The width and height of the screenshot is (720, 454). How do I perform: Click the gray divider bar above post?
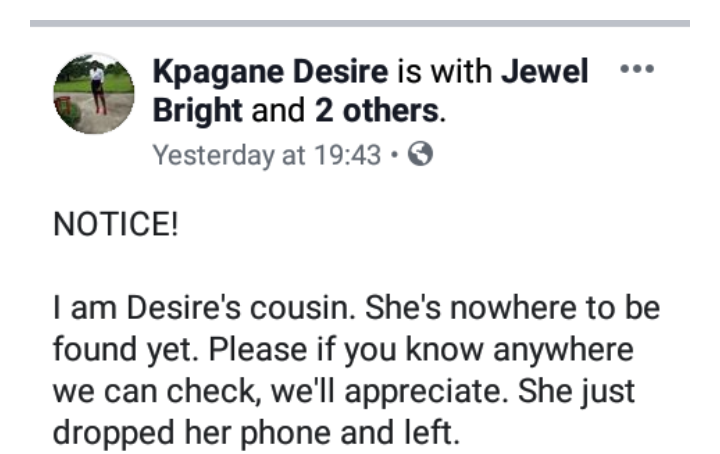[x=360, y=22]
